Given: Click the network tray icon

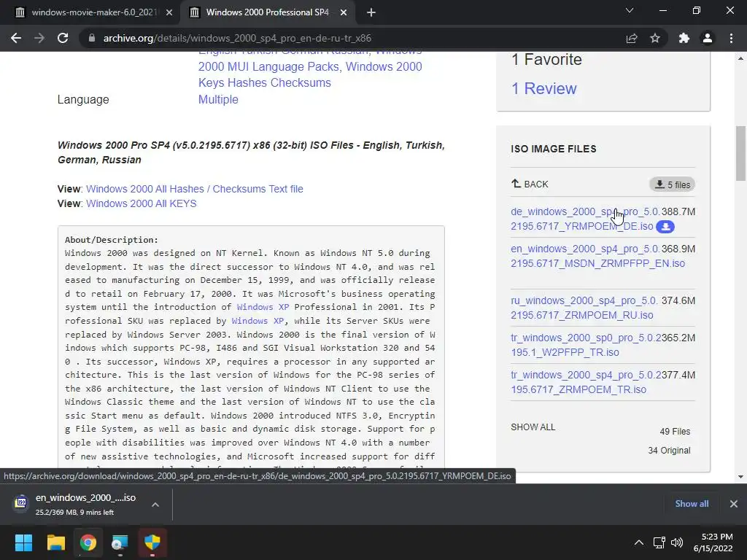Looking at the screenshot, I should pos(659,542).
